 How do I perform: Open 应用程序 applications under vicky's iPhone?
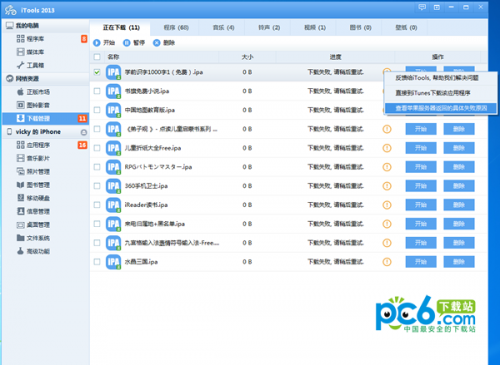coord(33,145)
